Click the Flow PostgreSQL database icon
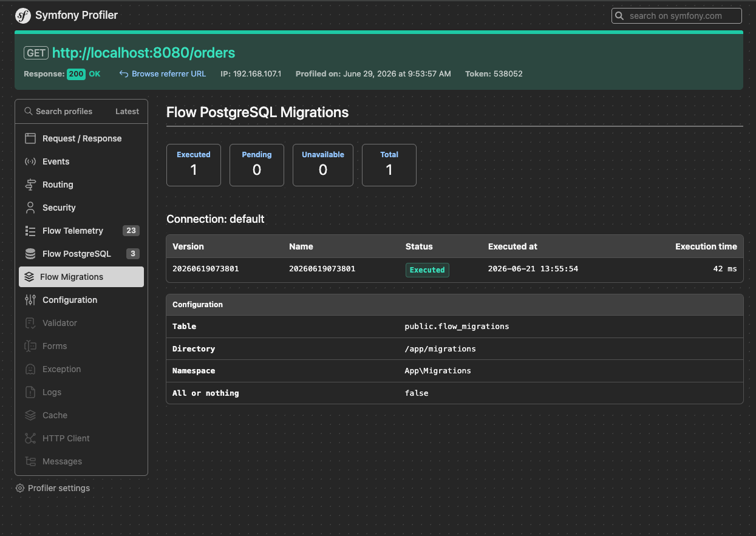Screen dimensions: 756x536 point(30,254)
